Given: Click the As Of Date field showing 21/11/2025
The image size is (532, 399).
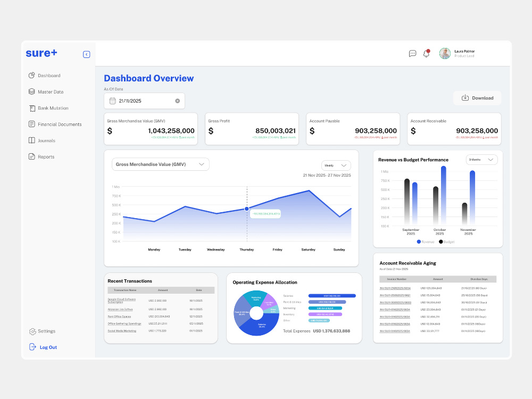Looking at the screenshot, I should pos(144,101).
